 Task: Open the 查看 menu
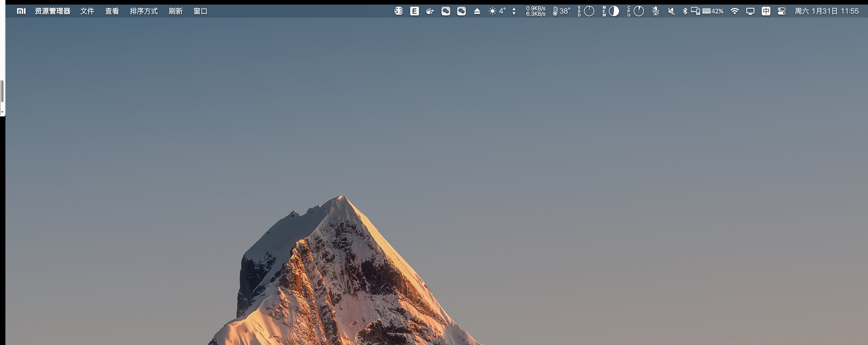pyautogui.click(x=112, y=11)
